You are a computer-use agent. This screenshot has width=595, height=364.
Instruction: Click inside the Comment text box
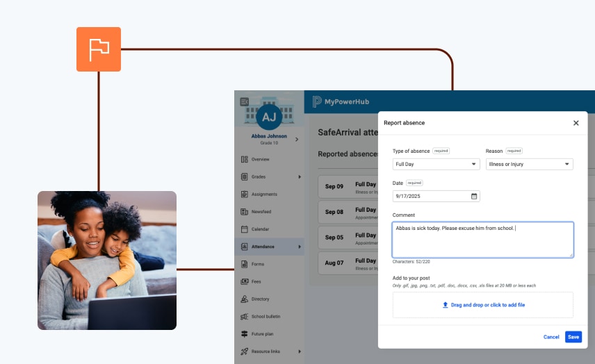482,240
